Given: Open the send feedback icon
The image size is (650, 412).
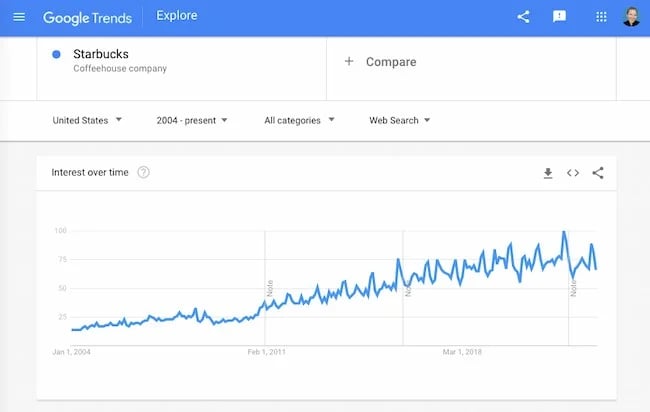Looking at the screenshot, I should pos(559,17).
